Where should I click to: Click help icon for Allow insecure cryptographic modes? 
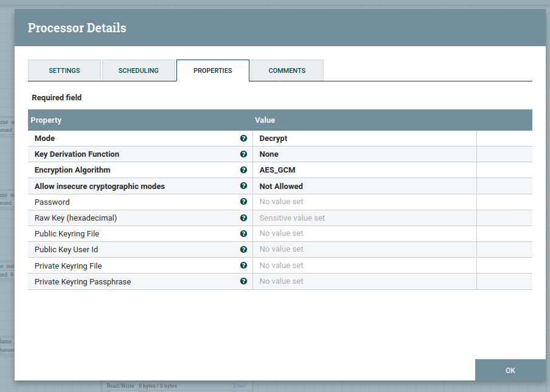click(243, 186)
